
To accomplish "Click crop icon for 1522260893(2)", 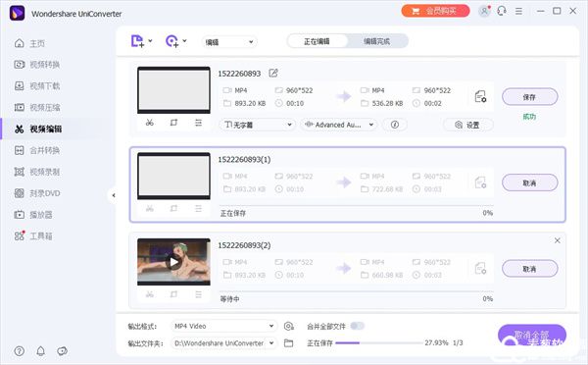I will click(173, 294).
